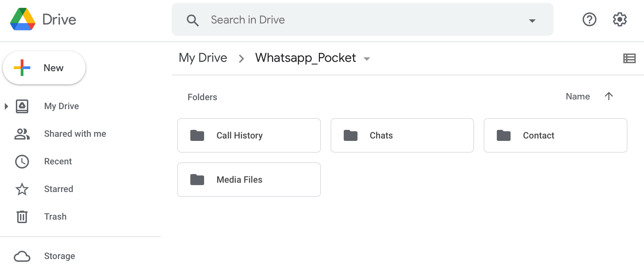Sort by Name column label
The width and height of the screenshot is (644, 268).
pyautogui.click(x=578, y=96)
